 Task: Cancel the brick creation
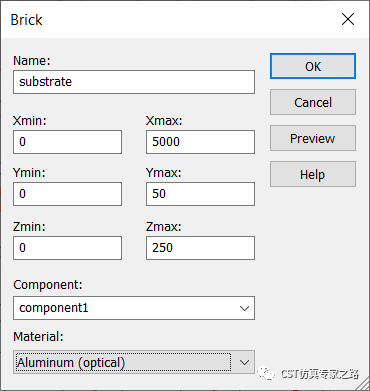[313, 102]
